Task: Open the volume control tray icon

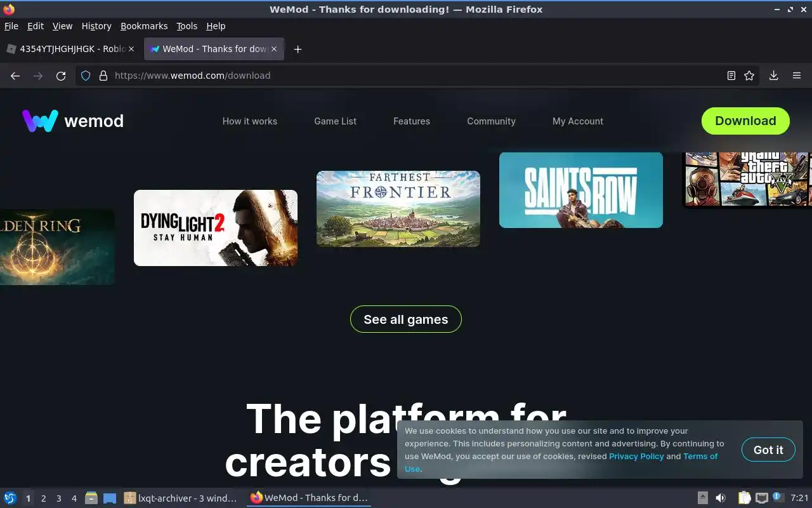Action: coord(721,498)
